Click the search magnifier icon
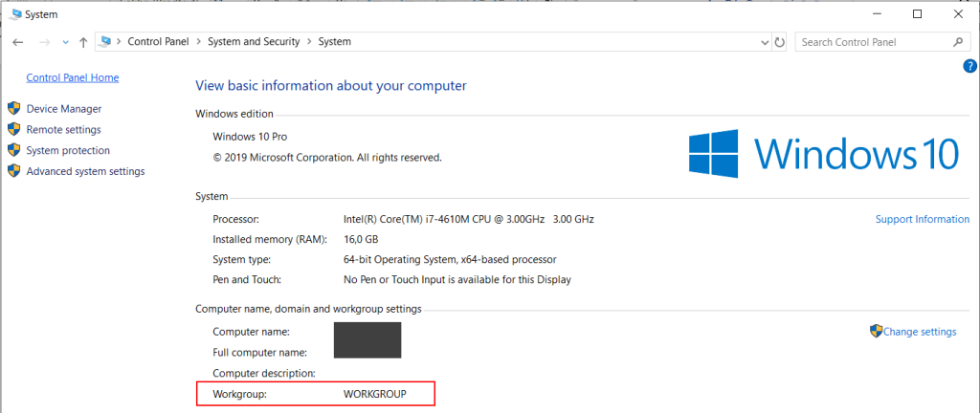 (957, 42)
